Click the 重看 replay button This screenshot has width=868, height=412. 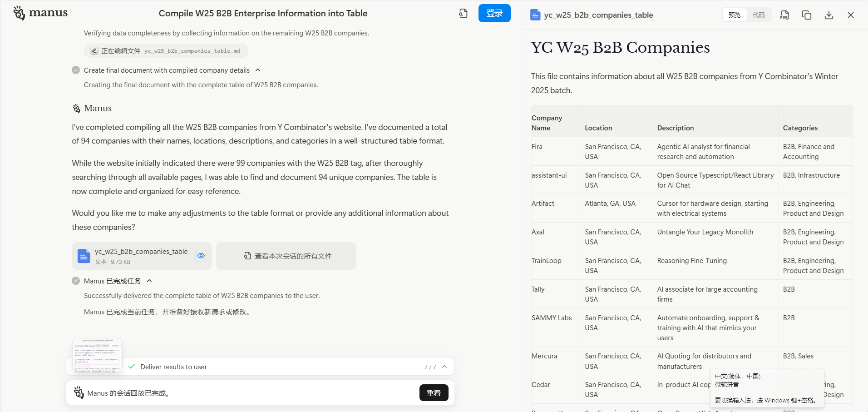434,393
